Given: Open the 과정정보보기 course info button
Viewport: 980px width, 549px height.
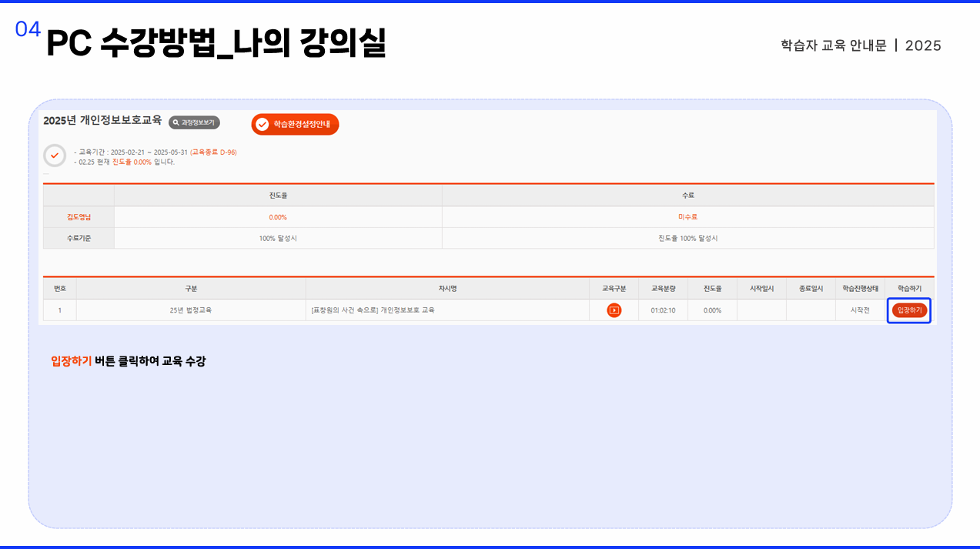Looking at the screenshot, I should [194, 122].
